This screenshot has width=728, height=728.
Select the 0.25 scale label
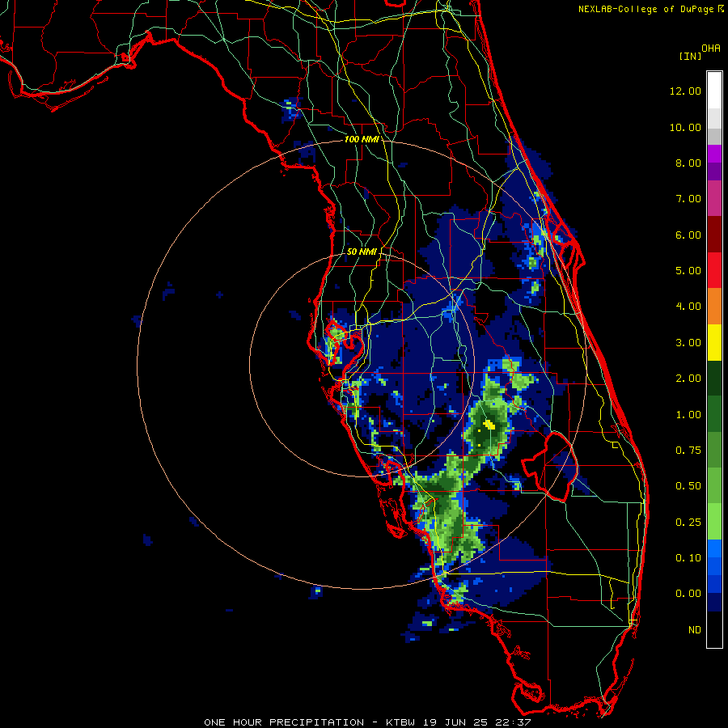pyautogui.click(x=688, y=523)
